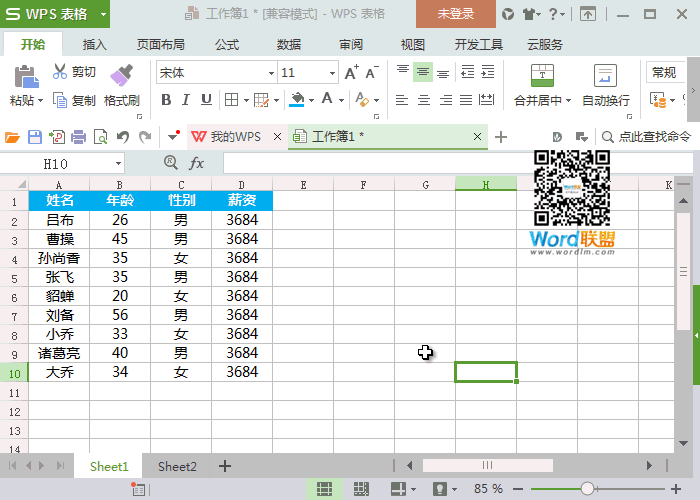Align text to top
Viewport: 700px width, 500px height.
[x=403, y=72]
